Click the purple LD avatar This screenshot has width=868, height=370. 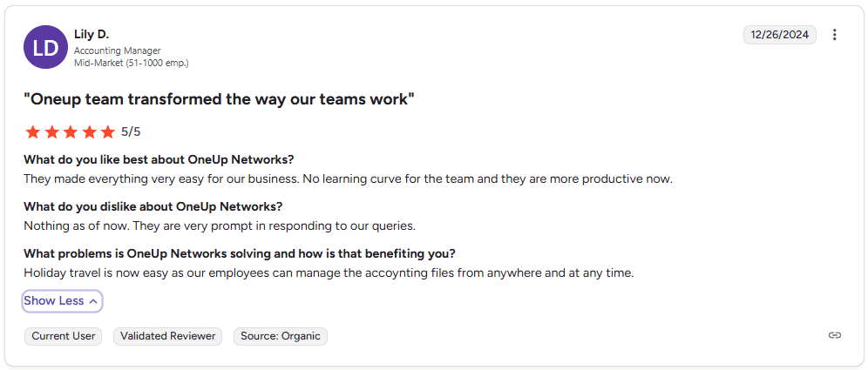(x=45, y=48)
